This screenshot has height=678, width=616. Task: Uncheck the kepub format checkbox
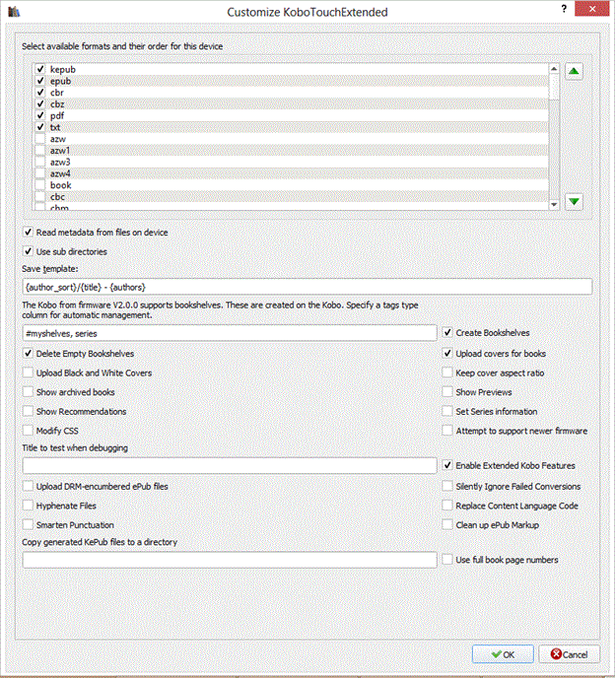(x=40, y=70)
